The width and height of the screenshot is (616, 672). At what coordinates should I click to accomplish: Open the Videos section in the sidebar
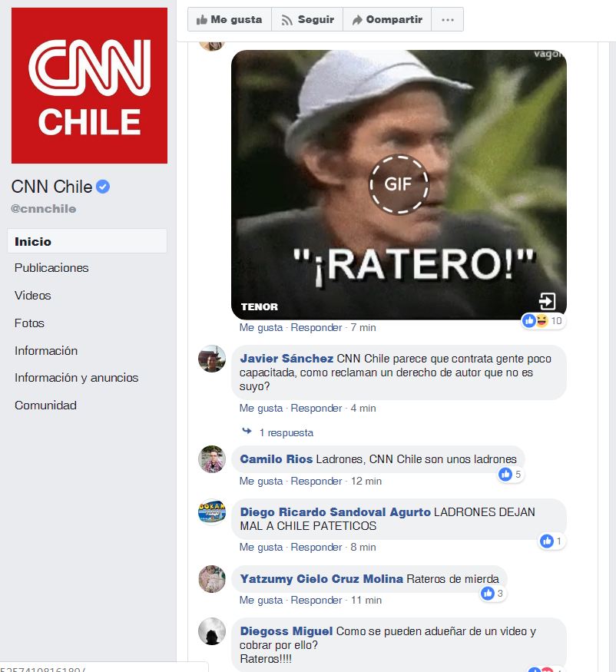click(32, 295)
